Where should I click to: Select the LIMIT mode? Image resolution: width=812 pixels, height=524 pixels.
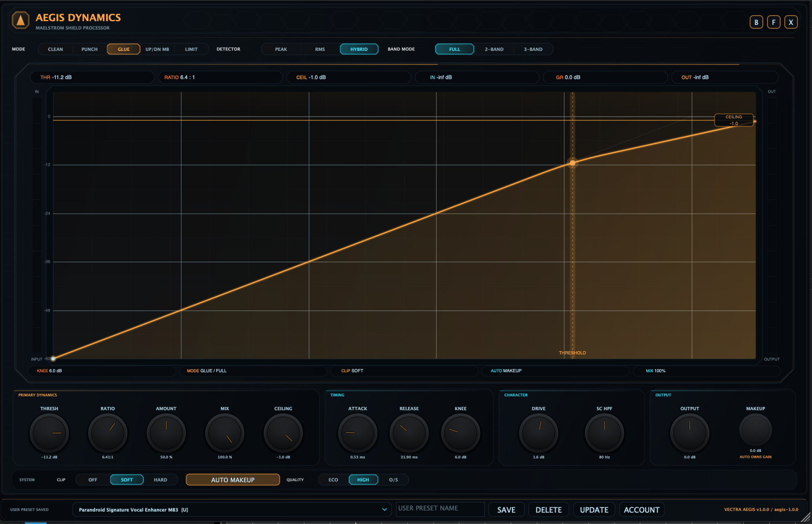(x=191, y=49)
